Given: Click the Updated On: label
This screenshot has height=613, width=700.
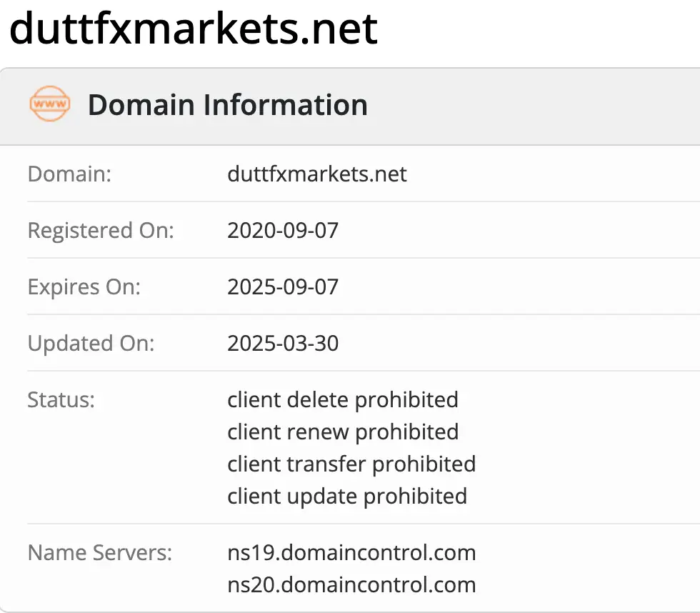Looking at the screenshot, I should [x=91, y=344].
